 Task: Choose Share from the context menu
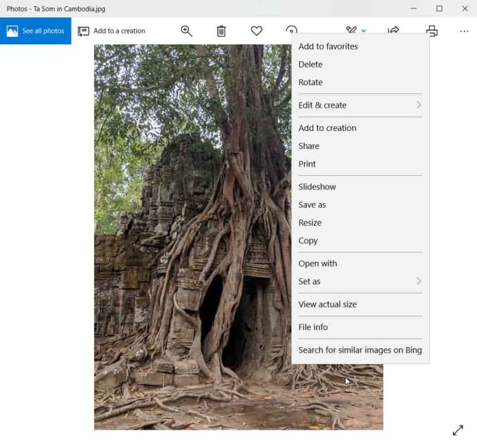[360, 146]
